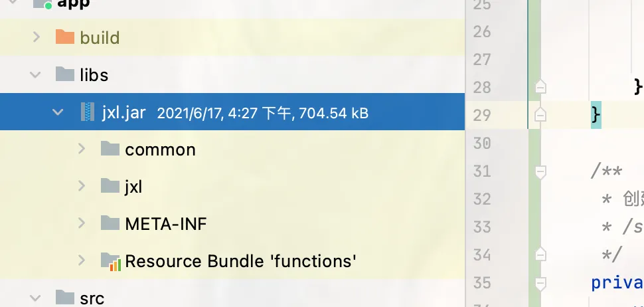The height and width of the screenshot is (307, 644).
Task: Click the jxl.jar archive icon
Action: (x=88, y=112)
